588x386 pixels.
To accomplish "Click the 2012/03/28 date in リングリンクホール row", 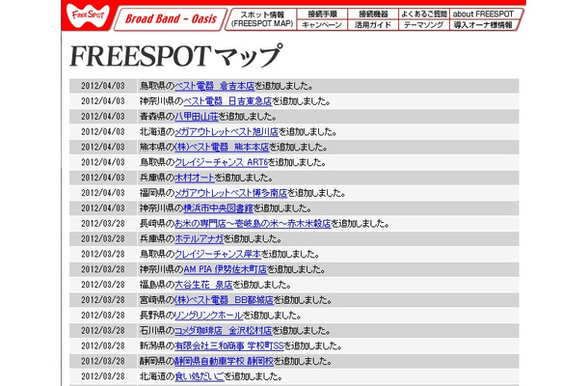I will pos(103,316).
